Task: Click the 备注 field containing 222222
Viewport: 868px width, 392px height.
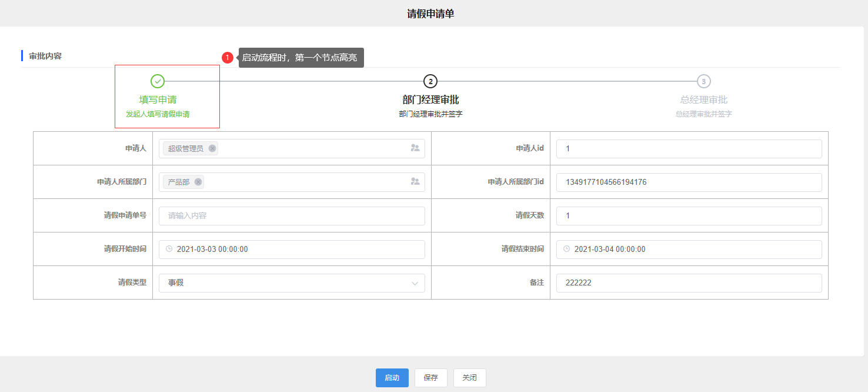Action: 689,283
